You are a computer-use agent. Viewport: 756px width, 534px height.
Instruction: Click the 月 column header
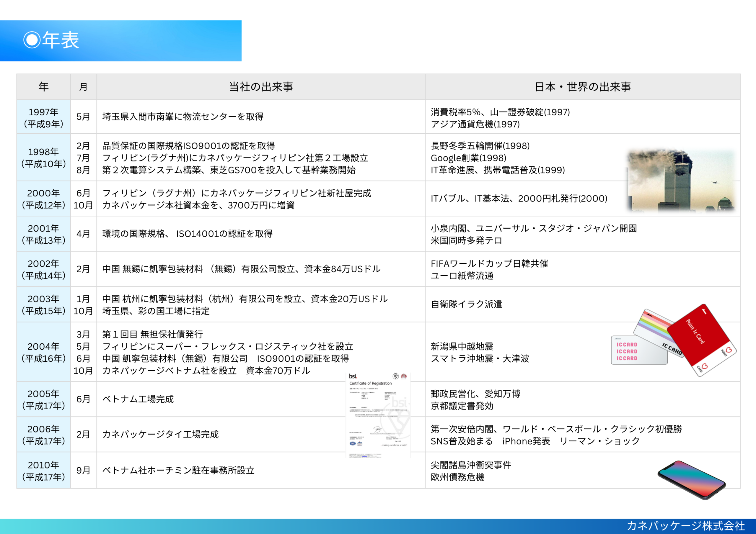click(x=83, y=87)
